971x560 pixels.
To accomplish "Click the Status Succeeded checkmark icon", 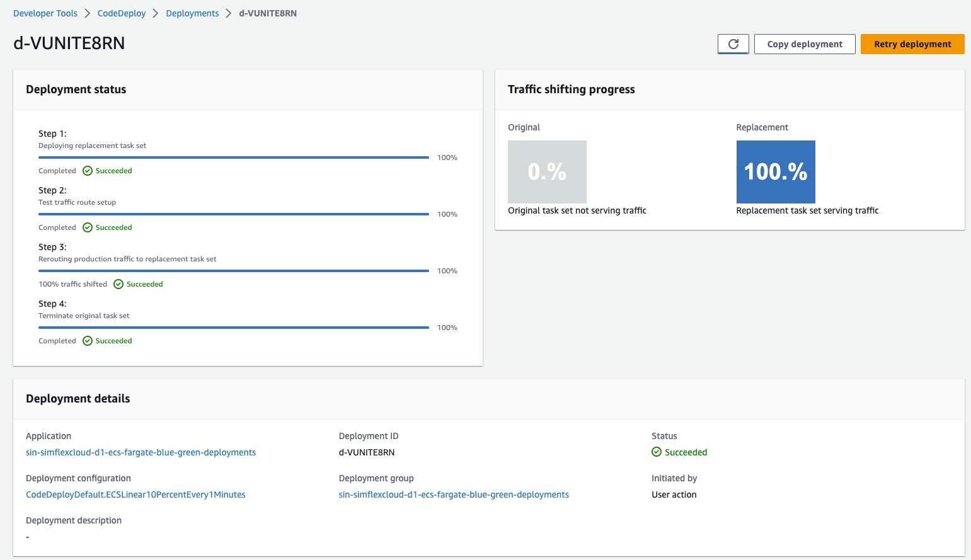I will pos(657,452).
